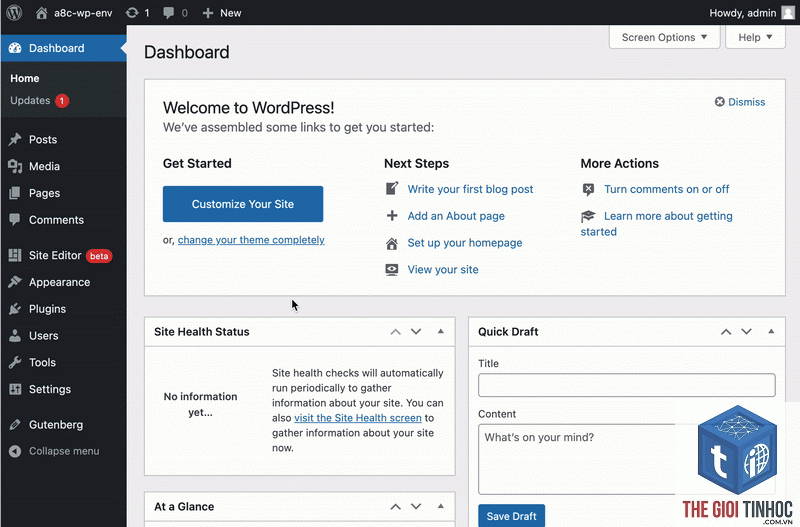Click the Users person icon
800x527 pixels.
[x=15, y=336]
